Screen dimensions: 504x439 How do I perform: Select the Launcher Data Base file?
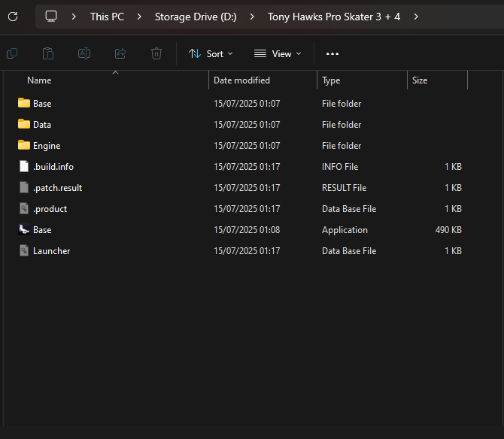pyautogui.click(x=51, y=251)
